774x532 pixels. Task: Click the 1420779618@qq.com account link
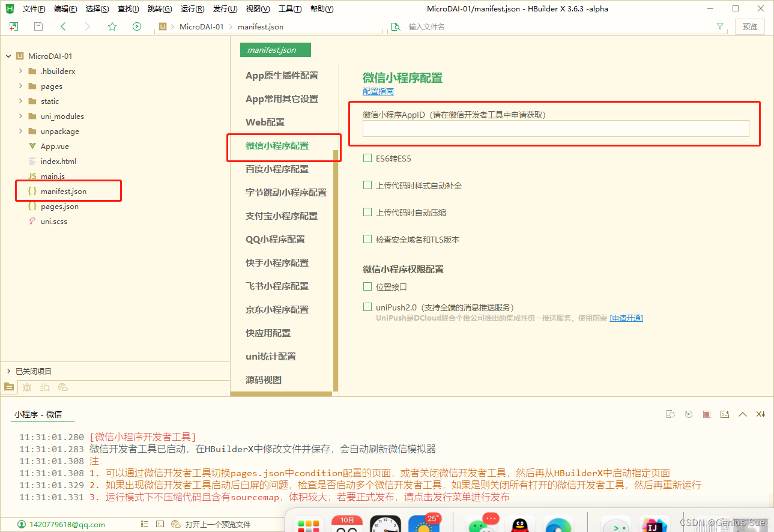tap(67, 524)
